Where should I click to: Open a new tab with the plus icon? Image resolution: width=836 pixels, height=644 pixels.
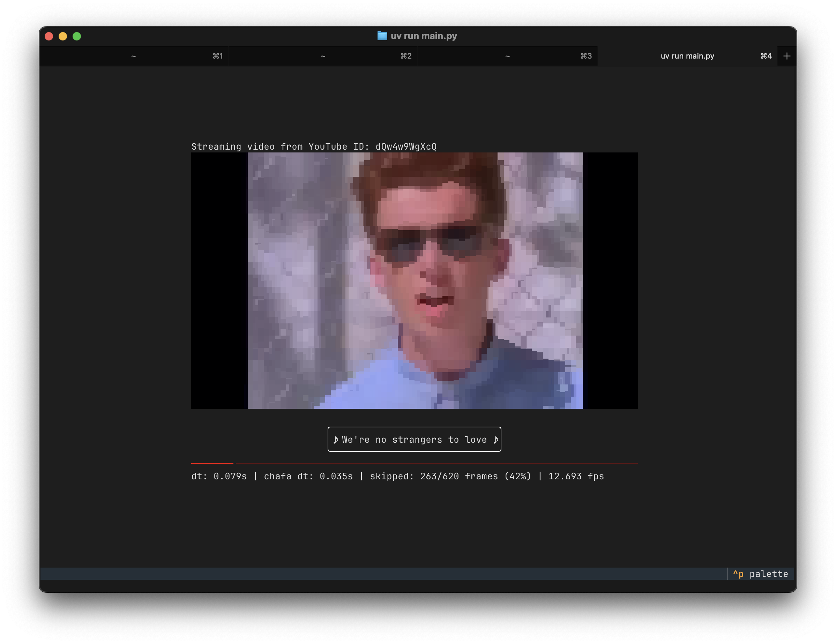[786, 56]
